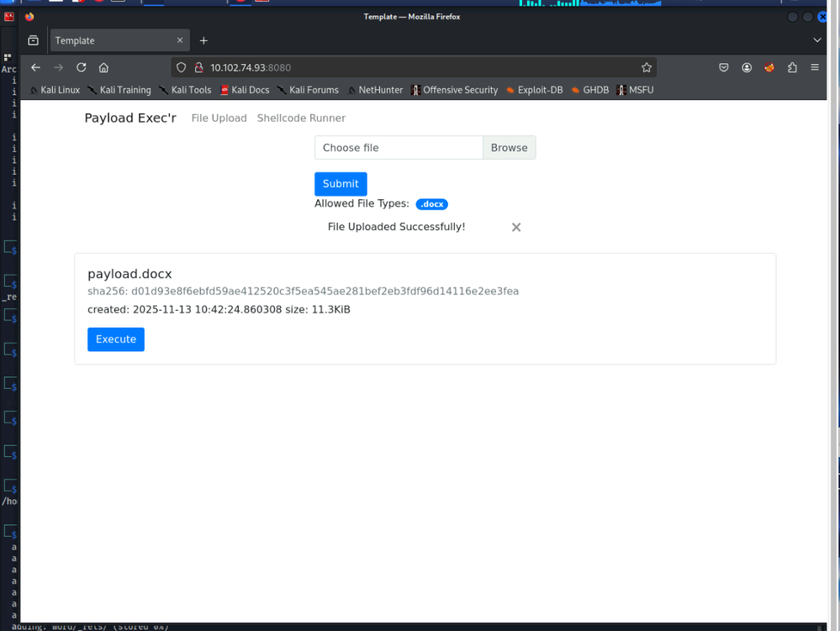
Task: Bookmark this page with the star icon
Action: pyautogui.click(x=646, y=67)
